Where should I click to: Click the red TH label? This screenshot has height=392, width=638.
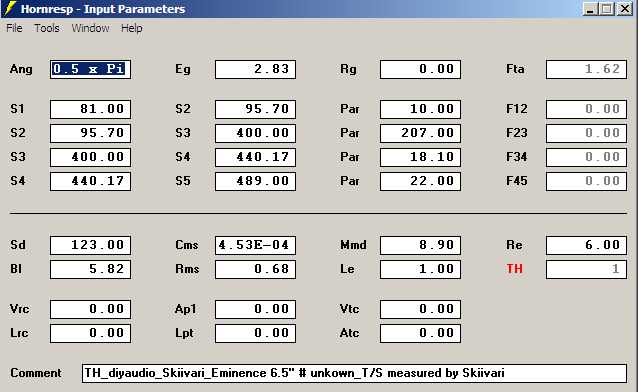point(514,269)
